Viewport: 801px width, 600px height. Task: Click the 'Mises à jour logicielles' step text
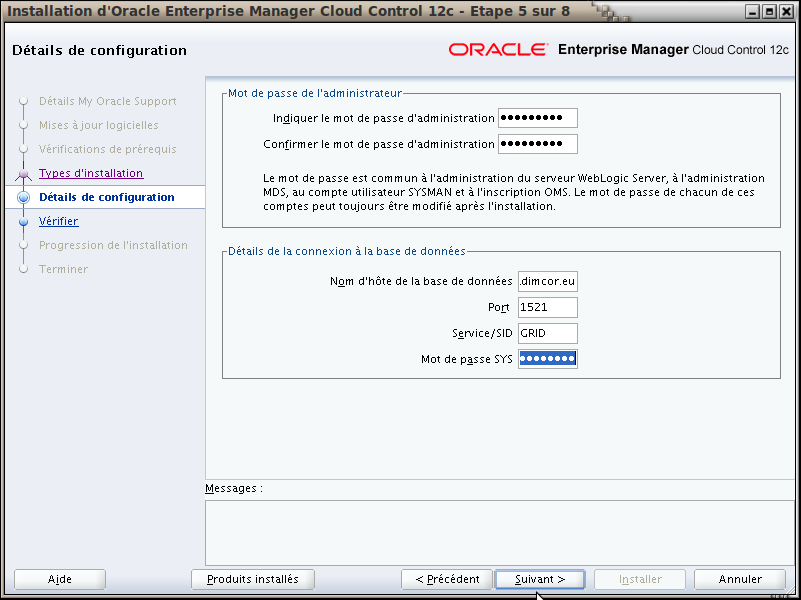pyautogui.click(x=99, y=125)
